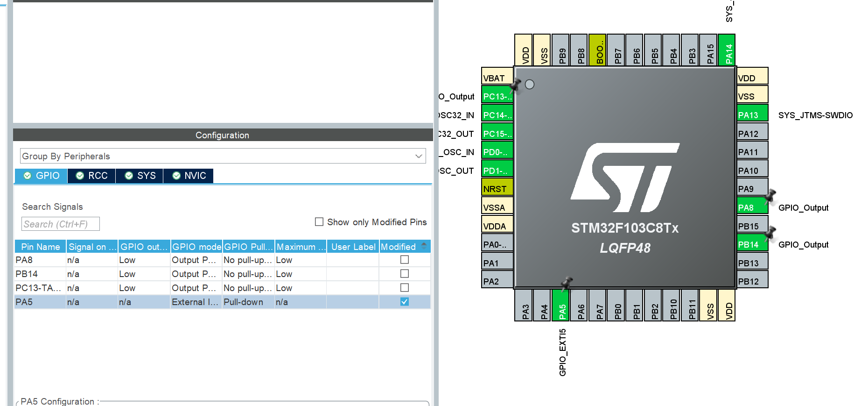Select the PC13-TA... row in the table
868x406 pixels.
tap(223, 288)
